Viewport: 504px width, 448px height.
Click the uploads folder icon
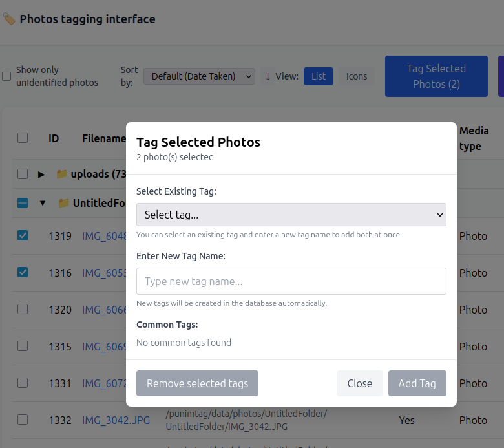click(x=62, y=174)
